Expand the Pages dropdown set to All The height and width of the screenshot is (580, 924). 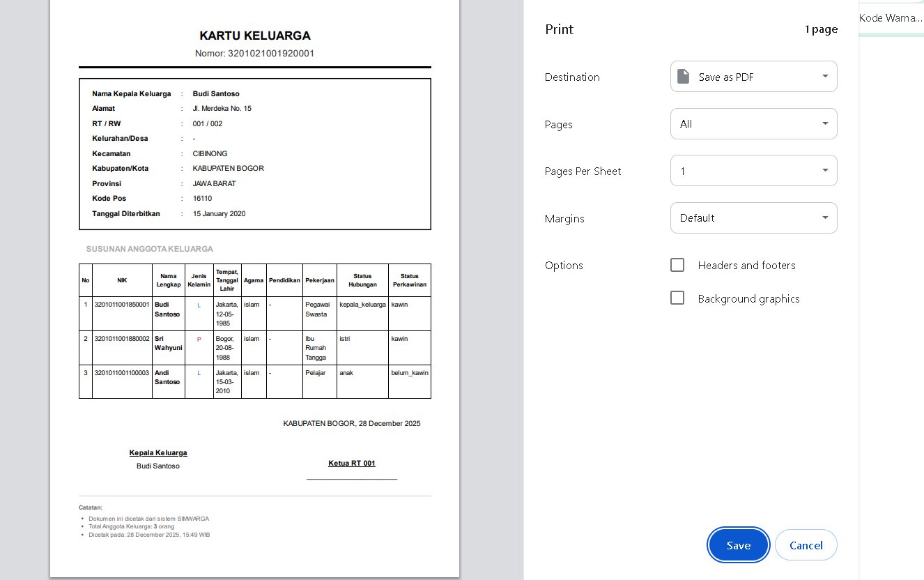(x=753, y=124)
